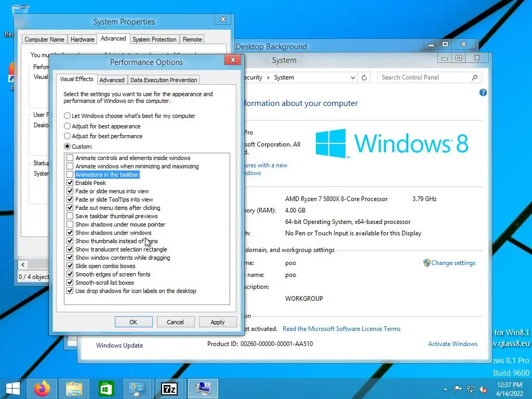The image size is (532, 399).
Task: Close the Performance Options dialog with X
Action: [233, 60]
